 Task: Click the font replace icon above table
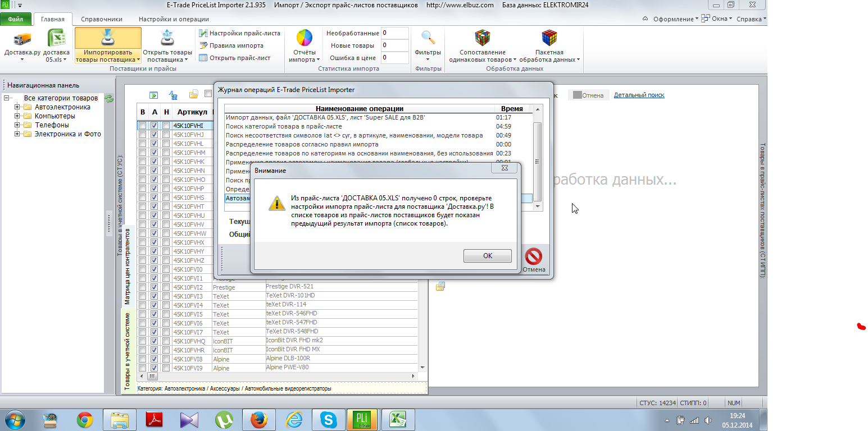(x=173, y=95)
